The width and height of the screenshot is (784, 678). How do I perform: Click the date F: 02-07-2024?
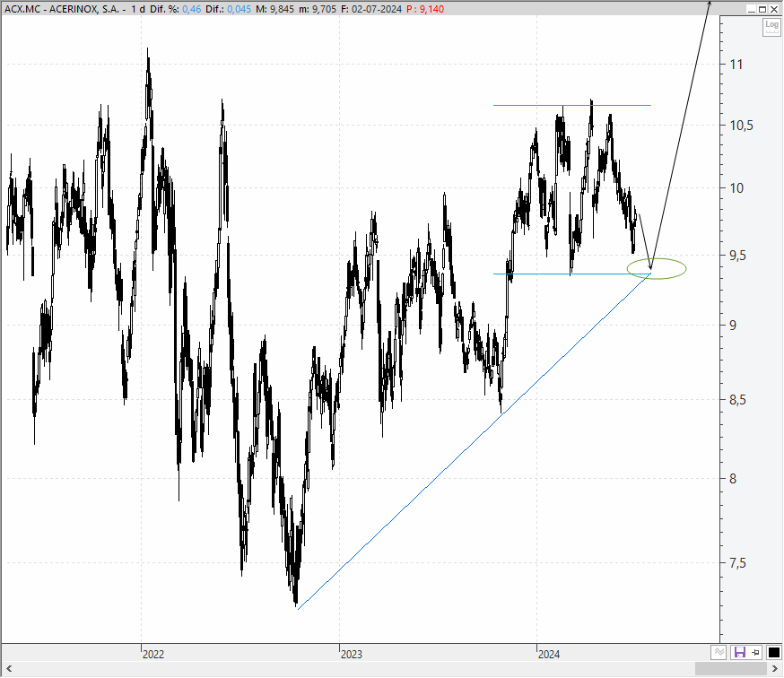click(x=370, y=9)
